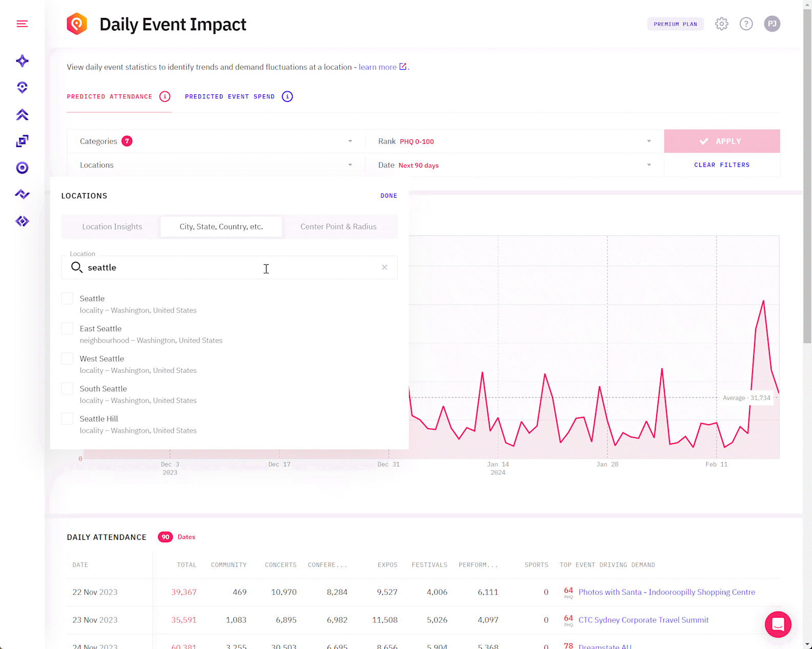Click the Predicted Attendance info icon

pyautogui.click(x=165, y=97)
